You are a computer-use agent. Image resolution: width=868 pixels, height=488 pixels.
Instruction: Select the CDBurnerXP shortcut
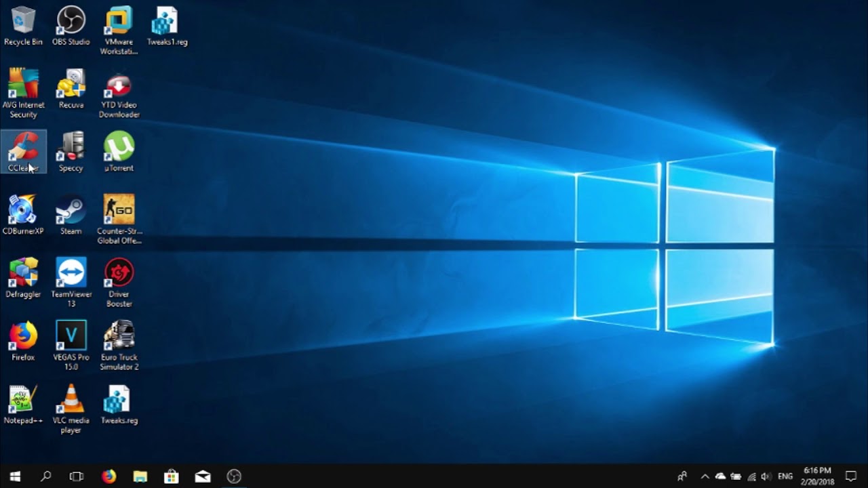(x=23, y=215)
